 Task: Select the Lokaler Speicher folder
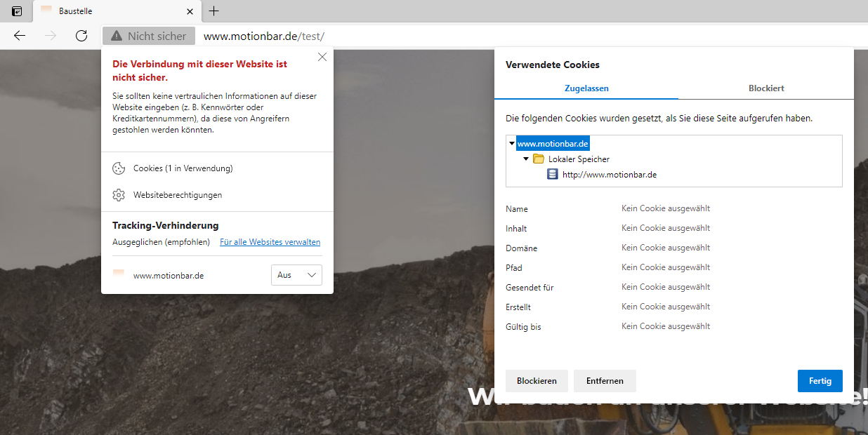(579, 159)
